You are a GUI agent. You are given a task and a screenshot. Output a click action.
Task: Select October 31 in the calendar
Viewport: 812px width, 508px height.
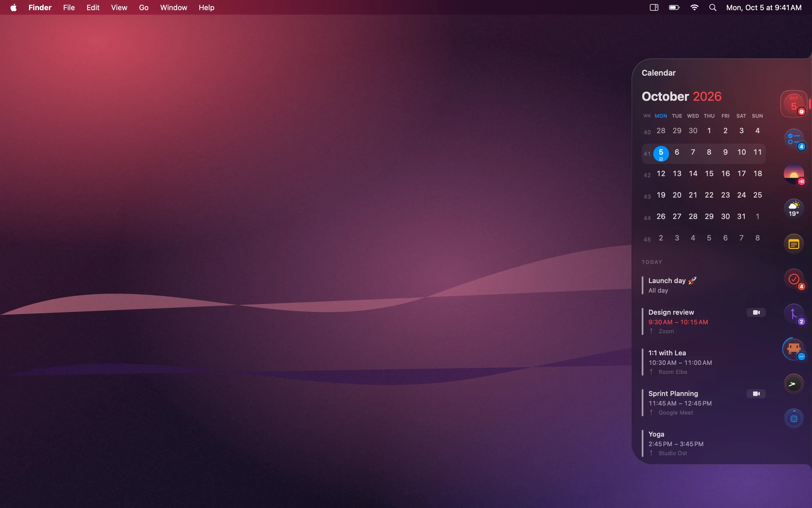(742, 217)
